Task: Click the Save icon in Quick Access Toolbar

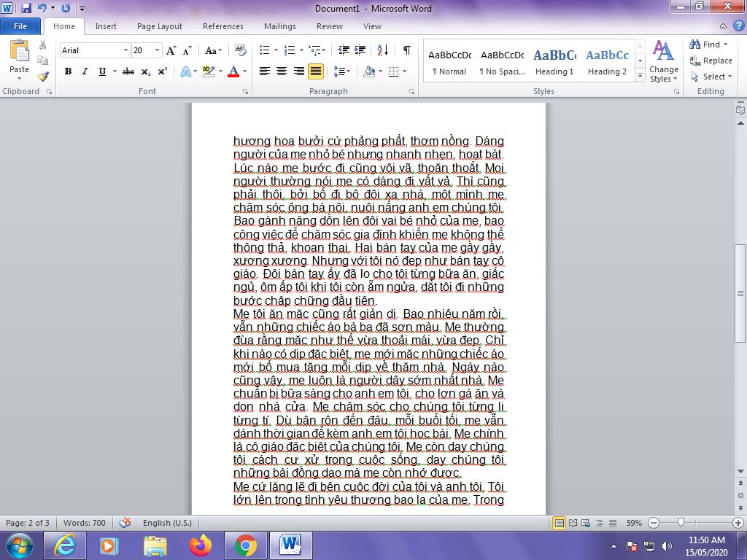Action: (26, 7)
